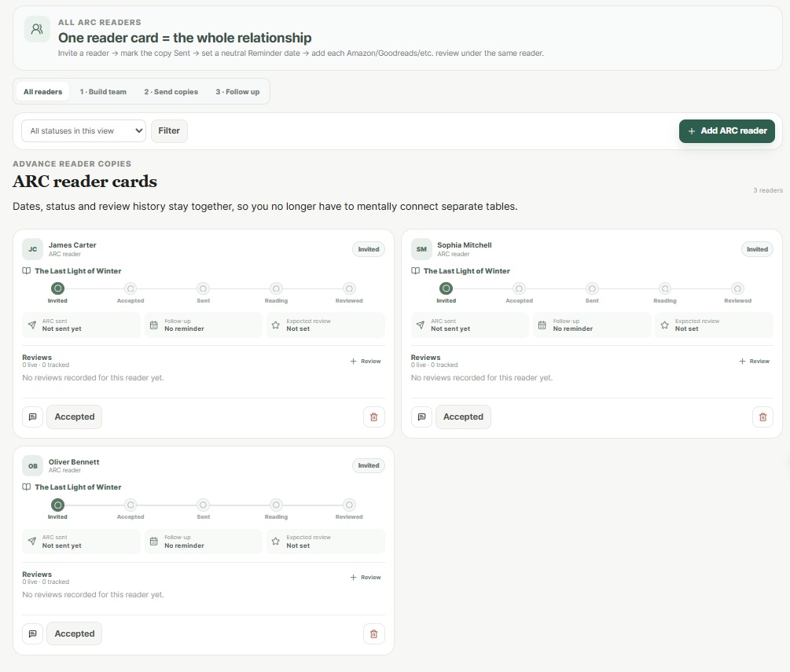Add a Review for Oliver Bennett
The width and height of the screenshot is (790, 672).
point(366,578)
